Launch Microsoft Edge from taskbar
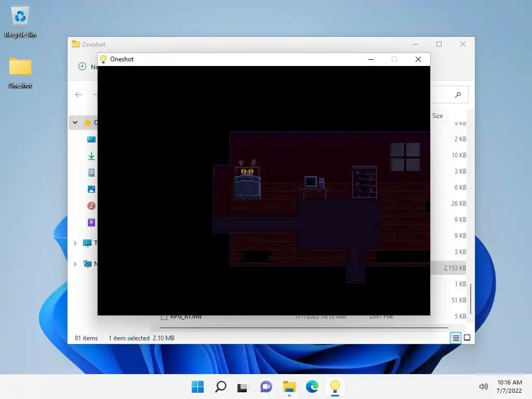532x399 pixels. click(x=312, y=387)
